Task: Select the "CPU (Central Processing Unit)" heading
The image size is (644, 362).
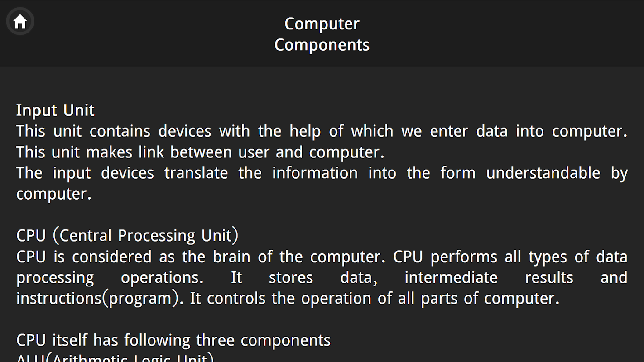Action: [x=127, y=236]
